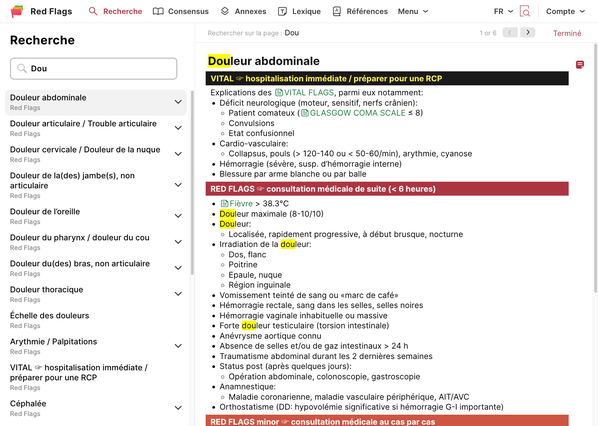The width and height of the screenshot is (598, 426).
Task: Open the Recherche tab
Action: point(115,11)
